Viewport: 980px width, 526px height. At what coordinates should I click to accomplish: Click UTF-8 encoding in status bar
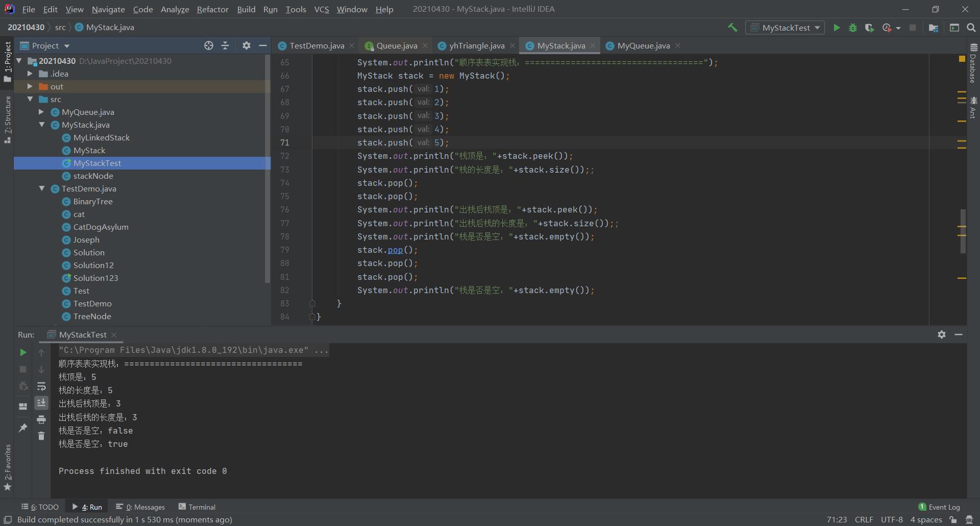point(892,520)
